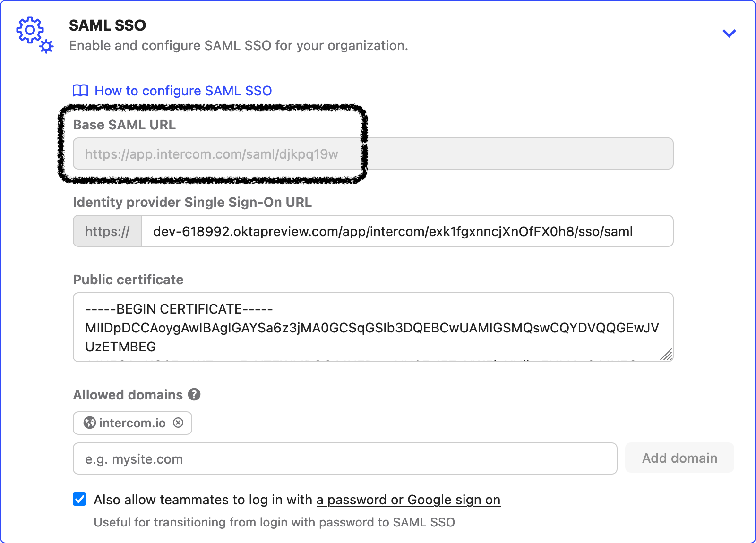
Task: Click the https:// prefix box
Action: (107, 231)
